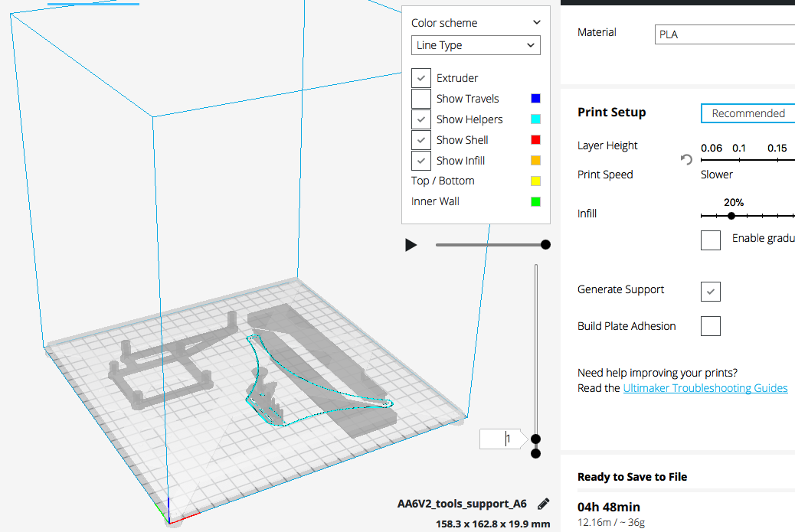
Task: Open the PLA material dropdown
Action: 724,34
